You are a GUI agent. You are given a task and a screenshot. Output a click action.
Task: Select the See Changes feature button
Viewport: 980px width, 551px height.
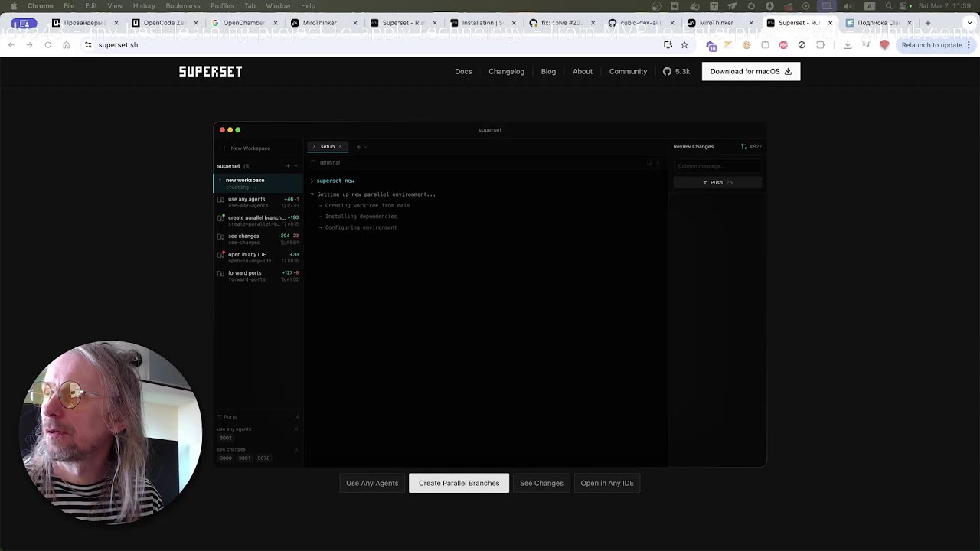click(541, 483)
